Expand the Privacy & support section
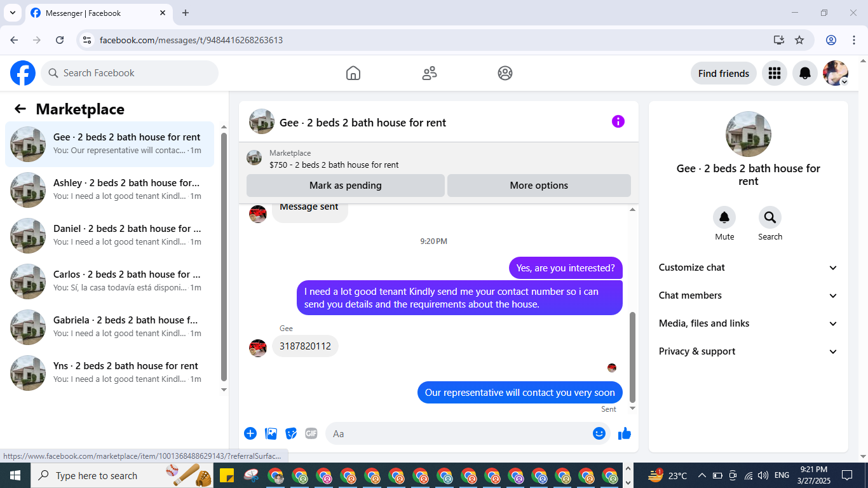Viewport: 868px width, 488px height. pyautogui.click(x=749, y=351)
